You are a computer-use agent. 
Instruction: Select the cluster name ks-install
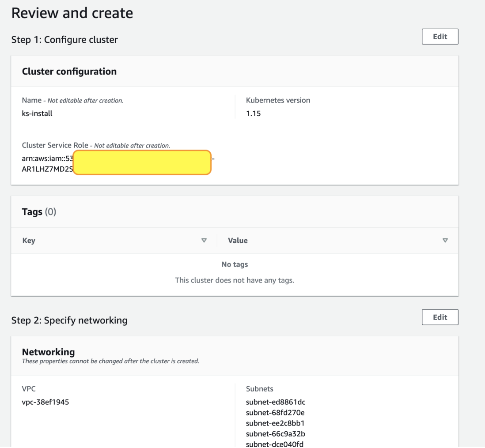tap(37, 113)
